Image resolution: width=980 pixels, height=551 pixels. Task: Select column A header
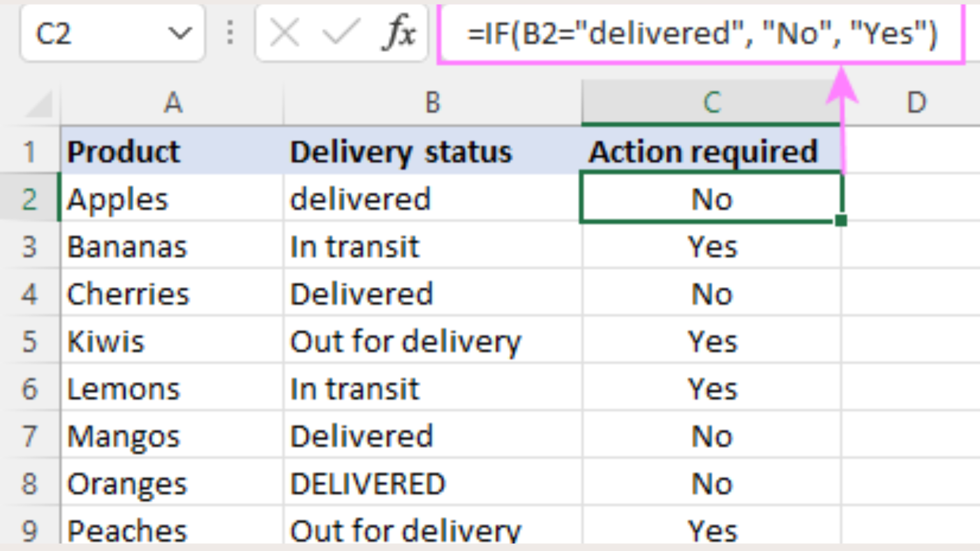pyautogui.click(x=172, y=103)
